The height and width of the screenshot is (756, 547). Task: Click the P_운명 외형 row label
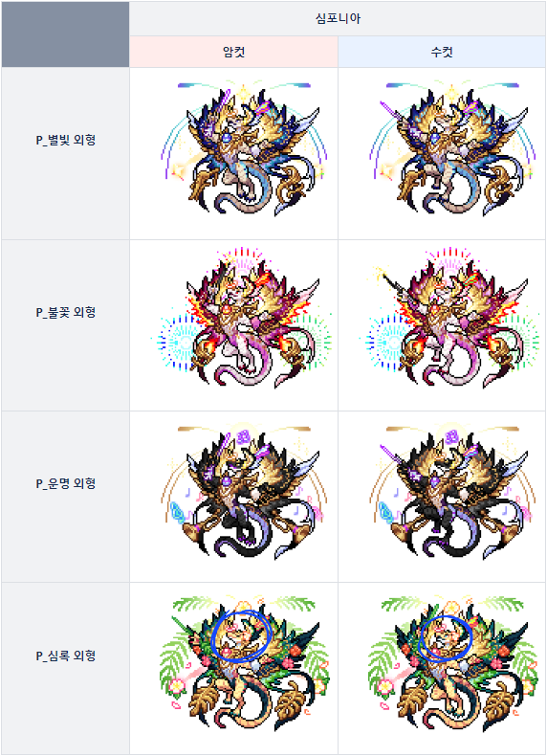[x=66, y=483]
